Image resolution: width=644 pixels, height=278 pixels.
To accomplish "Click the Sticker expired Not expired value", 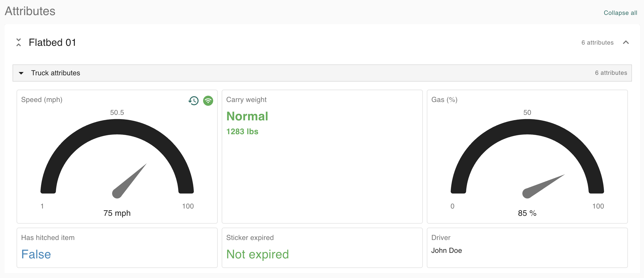I will pos(257,254).
